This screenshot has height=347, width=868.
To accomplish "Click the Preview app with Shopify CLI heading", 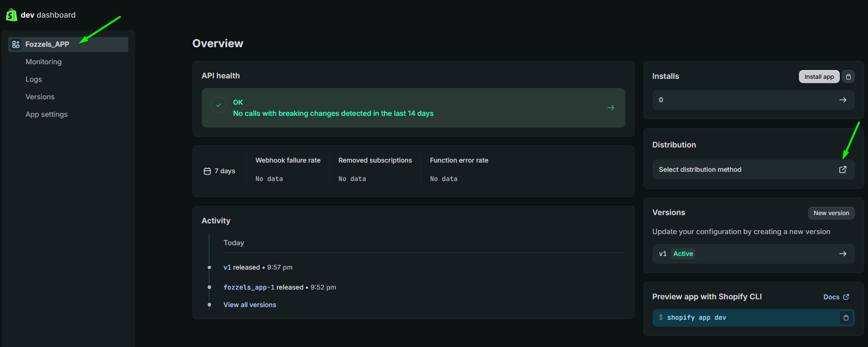I will coord(707,297).
